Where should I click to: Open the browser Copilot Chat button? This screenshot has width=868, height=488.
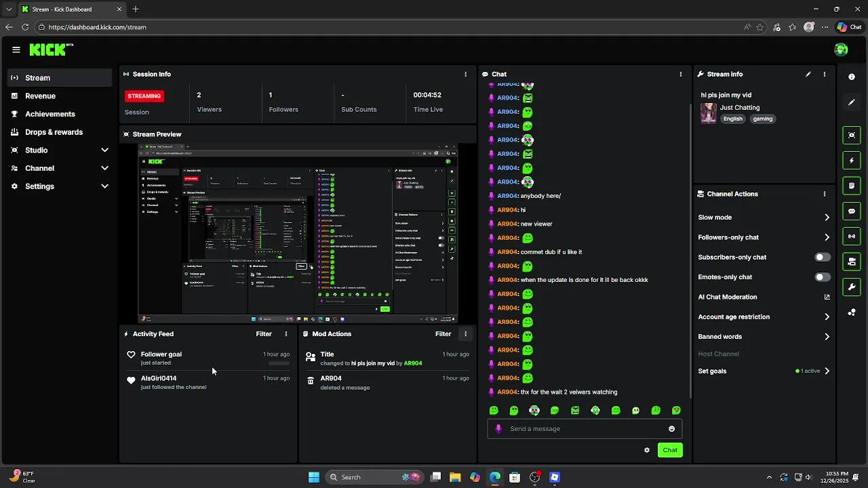[849, 27]
